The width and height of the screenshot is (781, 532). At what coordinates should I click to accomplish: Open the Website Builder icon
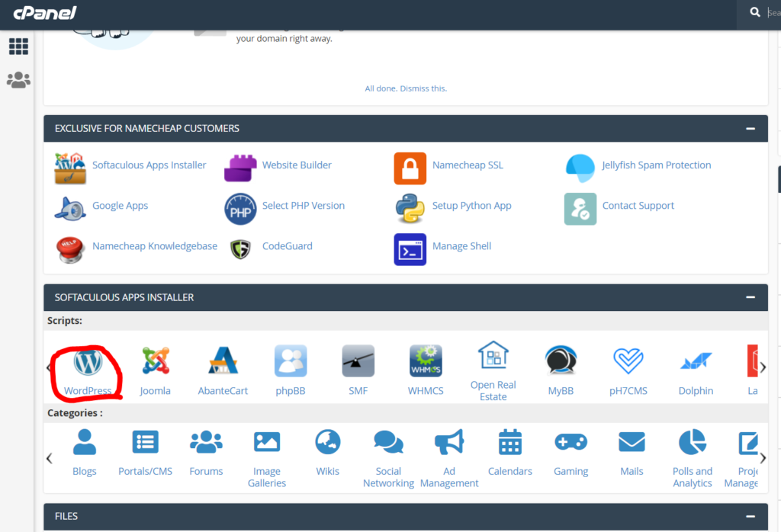(x=240, y=168)
